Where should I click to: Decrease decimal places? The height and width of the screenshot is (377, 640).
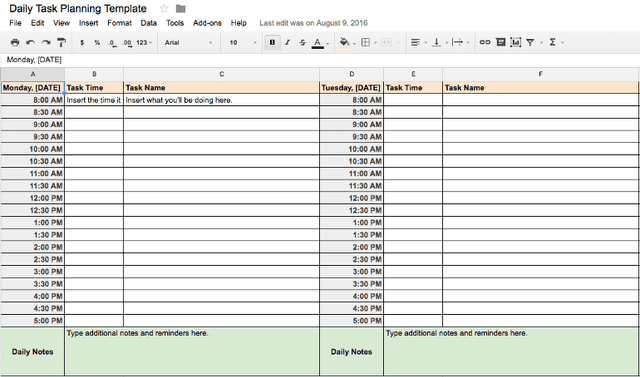pos(113,43)
